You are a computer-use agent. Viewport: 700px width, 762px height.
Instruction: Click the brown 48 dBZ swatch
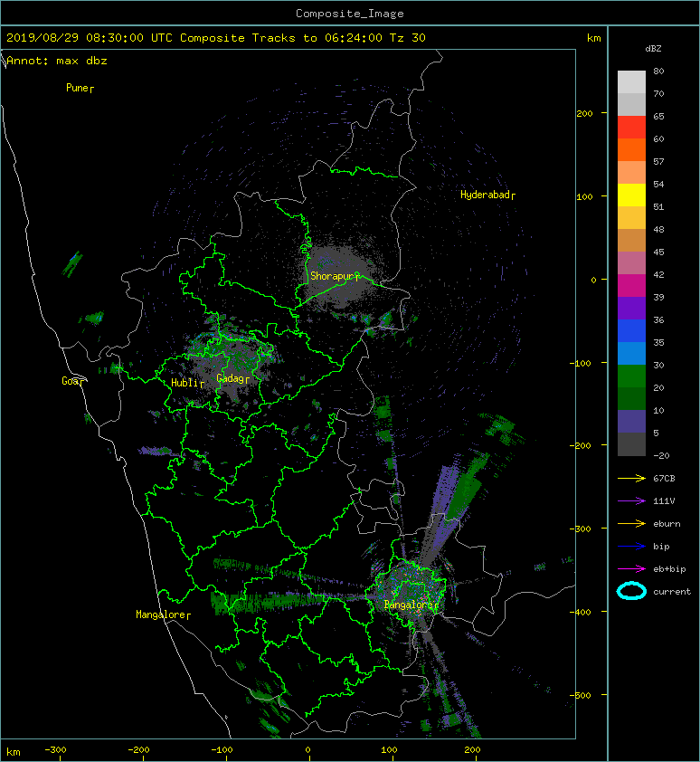coord(631,240)
